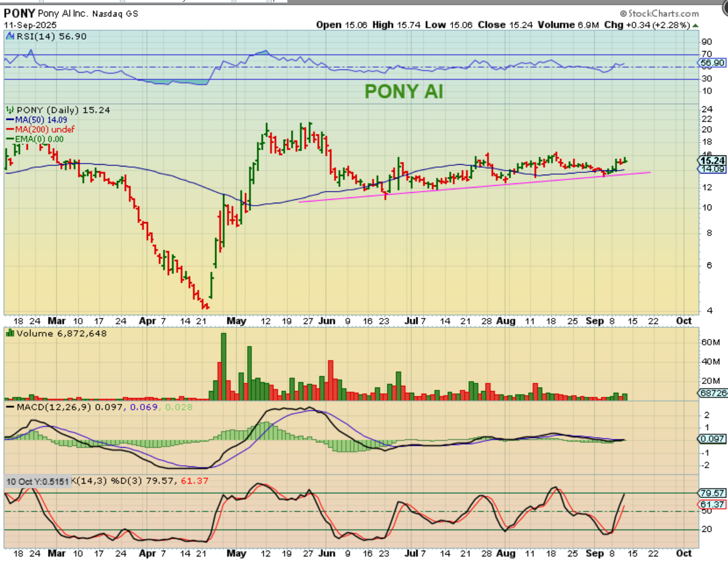728x561 pixels.
Task: Click the 'Pony AI Inc. Nasdaq GS' company name
Action: (88, 13)
